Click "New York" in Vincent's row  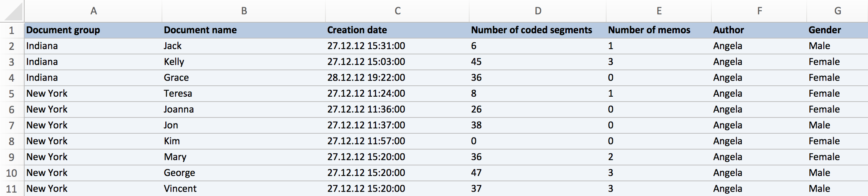47,188
